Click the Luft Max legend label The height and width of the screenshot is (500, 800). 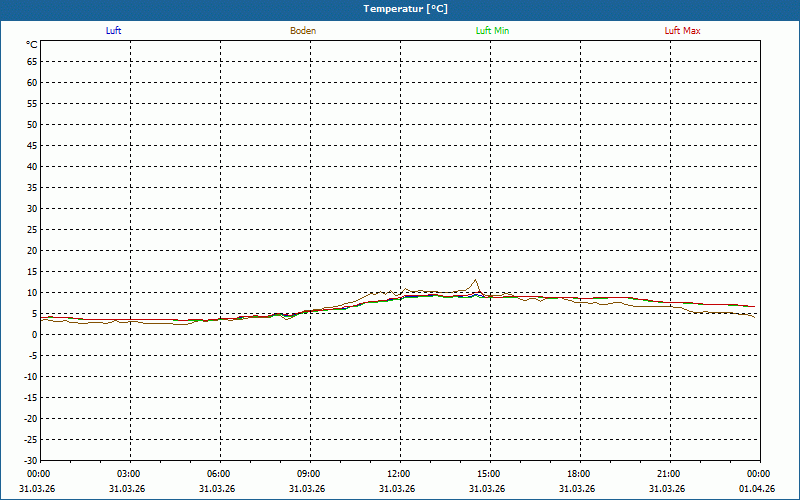click(682, 31)
